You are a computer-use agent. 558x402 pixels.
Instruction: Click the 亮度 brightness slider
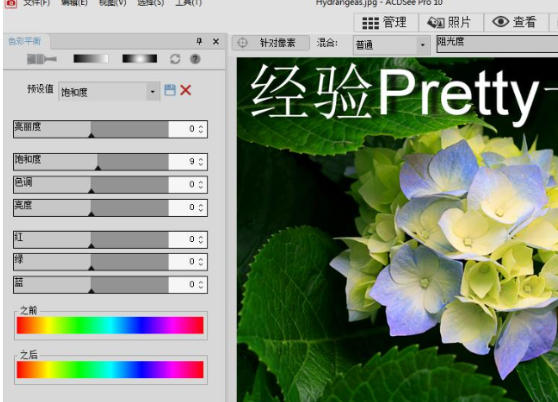click(91, 208)
